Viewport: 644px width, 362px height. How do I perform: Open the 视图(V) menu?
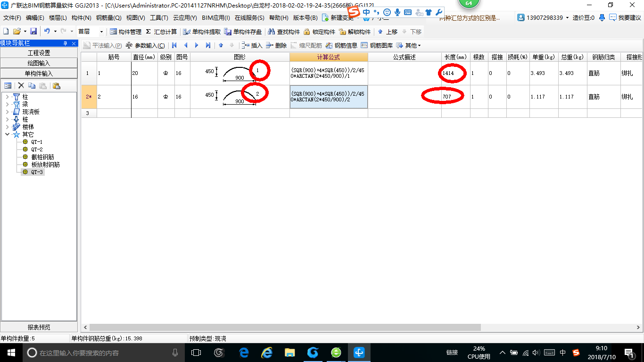135,18
